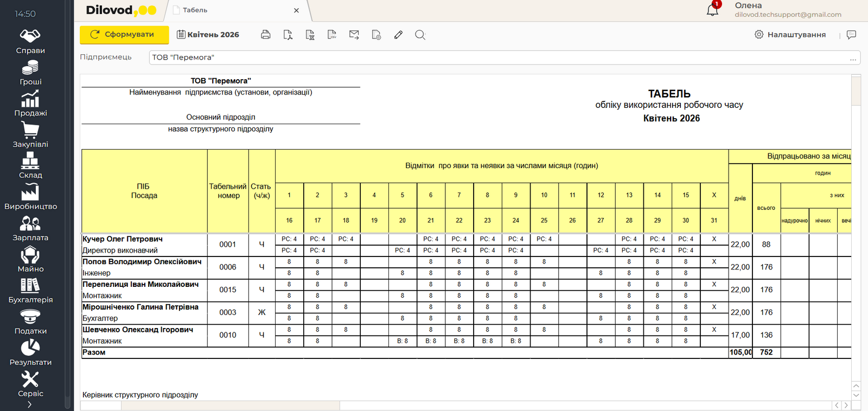Click the total hours value 752
The height and width of the screenshot is (411, 868).
pyautogui.click(x=767, y=352)
